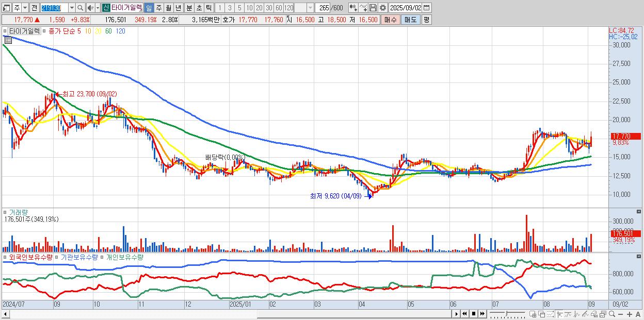Select the 10 interval tab
The width and height of the screenshot is (644, 320).
pos(249,8)
